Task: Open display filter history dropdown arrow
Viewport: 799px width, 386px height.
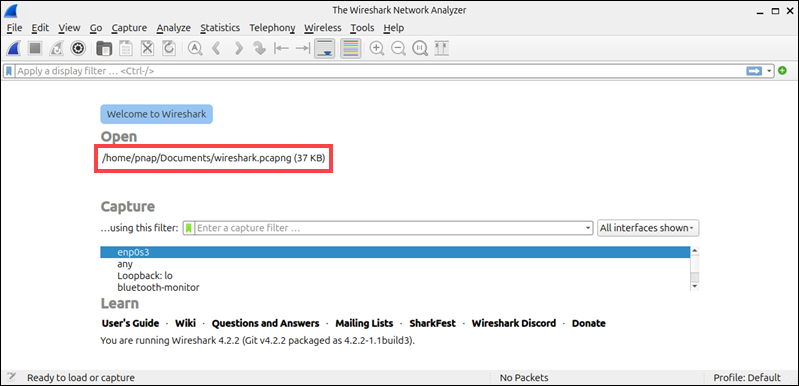Action: coord(769,71)
